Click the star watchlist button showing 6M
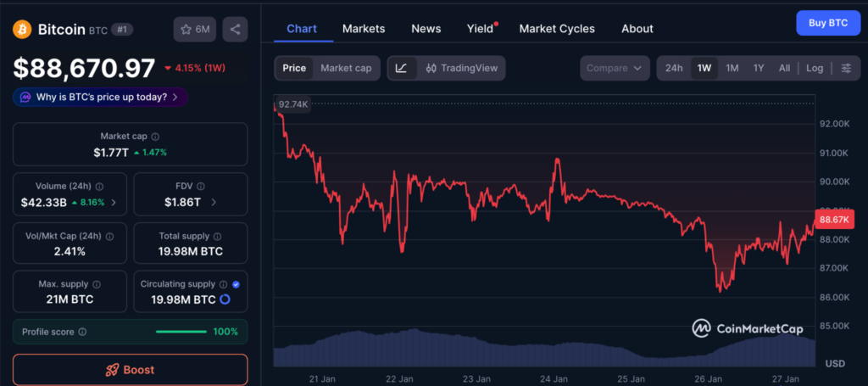Screen dimensions: 868x386 194,29
